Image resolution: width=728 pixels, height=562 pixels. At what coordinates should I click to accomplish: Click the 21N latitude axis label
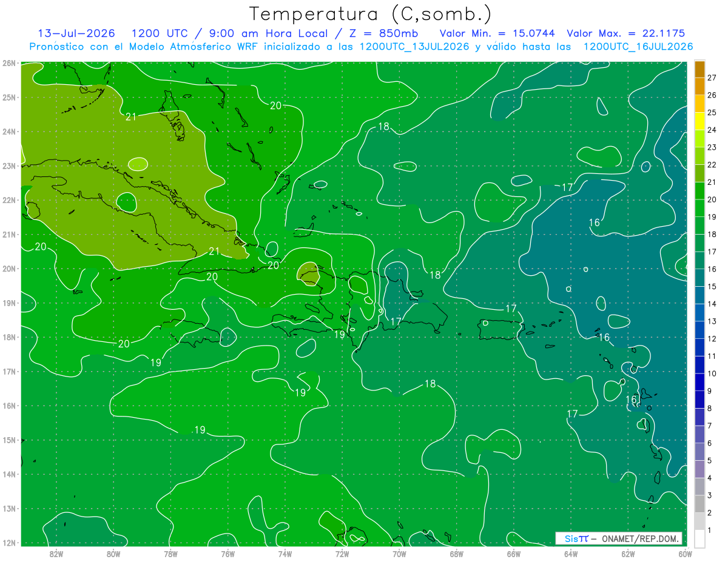(8, 234)
